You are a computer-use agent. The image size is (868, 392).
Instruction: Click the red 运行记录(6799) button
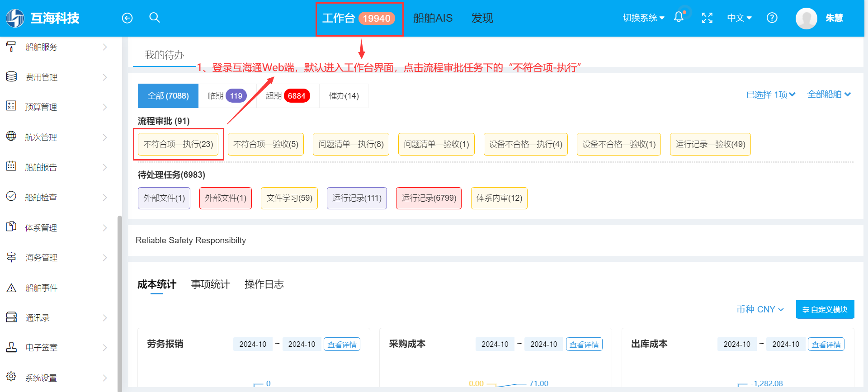pos(429,198)
